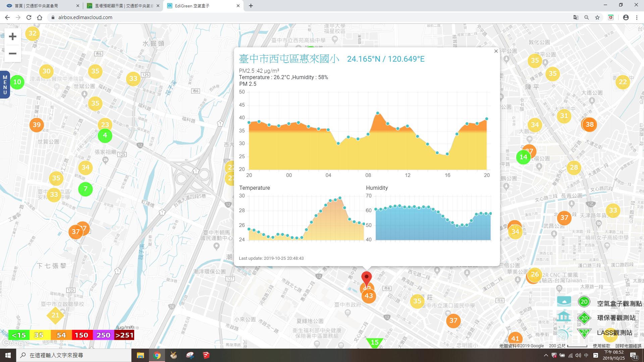Select the yellow 31 sensor marker

click(x=564, y=116)
